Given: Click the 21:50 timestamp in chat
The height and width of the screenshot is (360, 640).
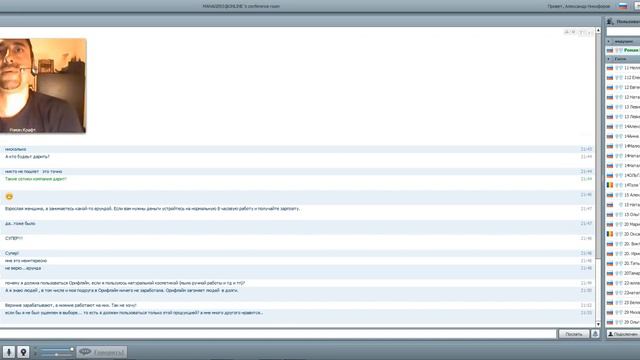Looking at the screenshot, I should pos(586,291).
